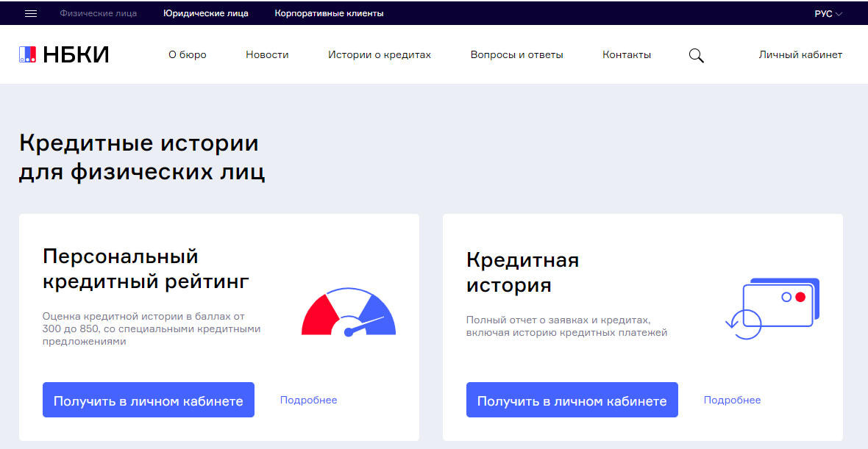The height and width of the screenshot is (449, 868).
Task: Click the description Полный отчет о заявках
Action: coord(567,327)
